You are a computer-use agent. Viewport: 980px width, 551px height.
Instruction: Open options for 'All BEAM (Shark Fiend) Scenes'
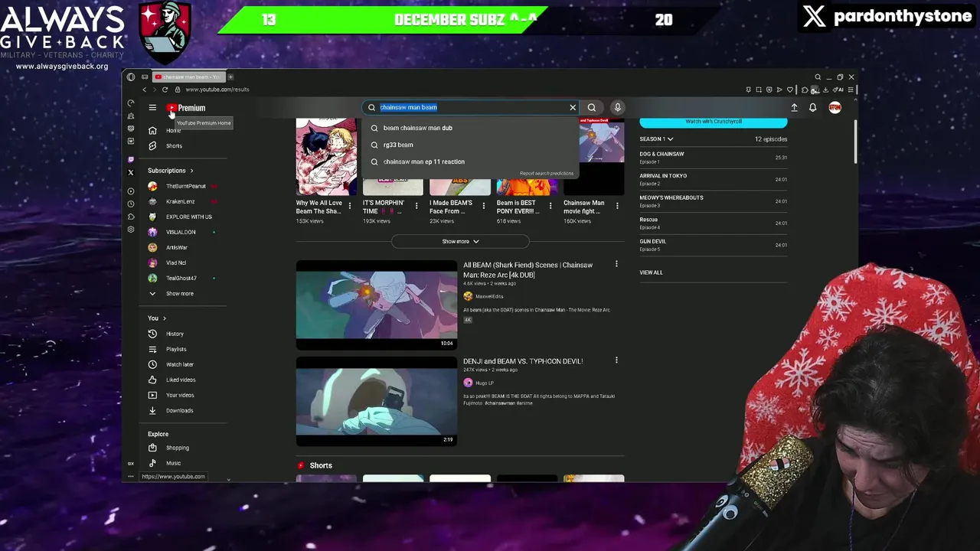(616, 264)
